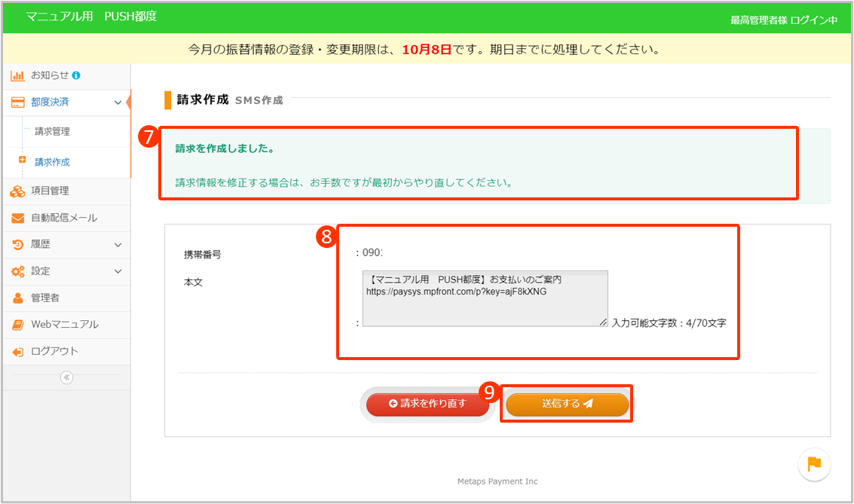Click the 都度決済 credit card icon

point(18,102)
